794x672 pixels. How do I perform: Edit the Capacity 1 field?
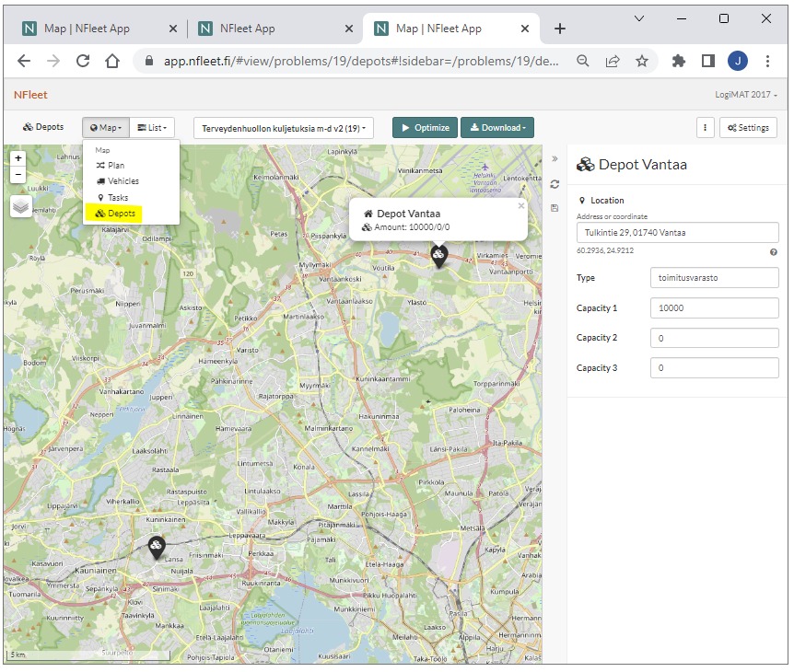tap(714, 308)
